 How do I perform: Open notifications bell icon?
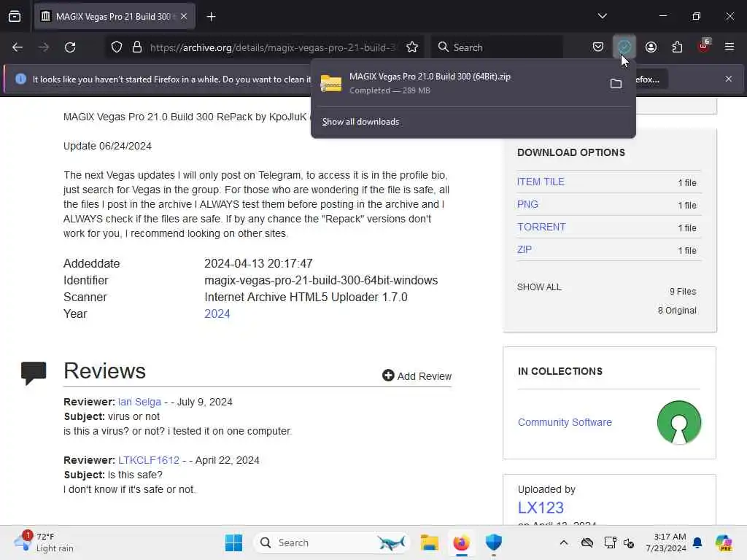[x=697, y=542]
